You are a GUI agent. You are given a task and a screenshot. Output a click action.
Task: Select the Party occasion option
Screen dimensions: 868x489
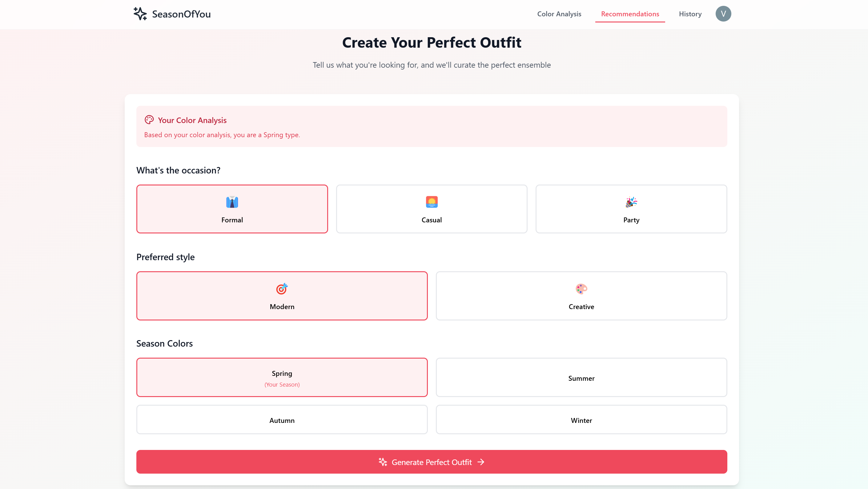(x=631, y=209)
